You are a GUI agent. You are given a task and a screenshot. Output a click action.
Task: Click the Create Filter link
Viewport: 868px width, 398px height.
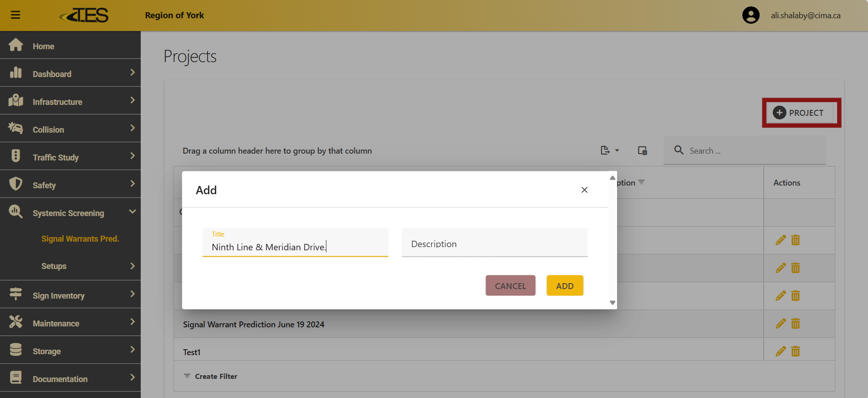(216, 377)
